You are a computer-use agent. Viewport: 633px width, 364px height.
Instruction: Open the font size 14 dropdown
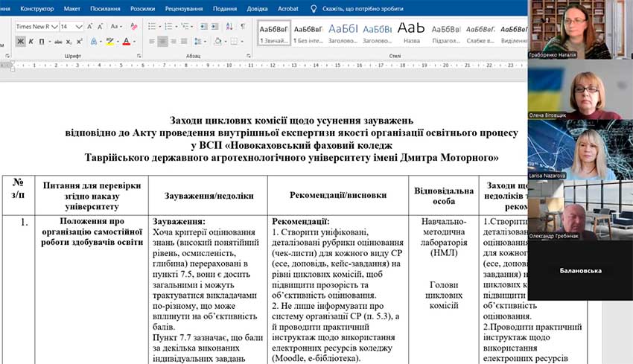pyautogui.click(x=79, y=26)
